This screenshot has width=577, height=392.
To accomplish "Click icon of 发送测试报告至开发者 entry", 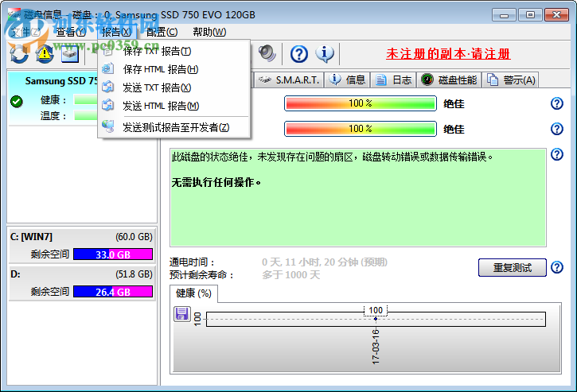I will [107, 127].
